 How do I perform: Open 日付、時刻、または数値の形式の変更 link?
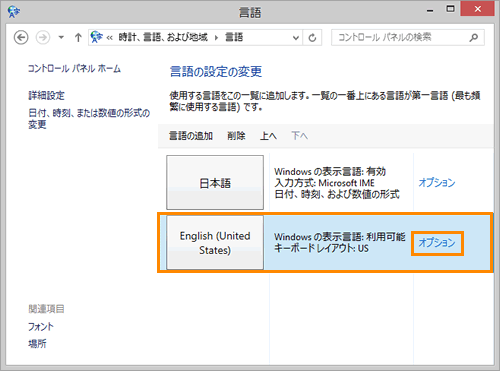tap(89, 119)
